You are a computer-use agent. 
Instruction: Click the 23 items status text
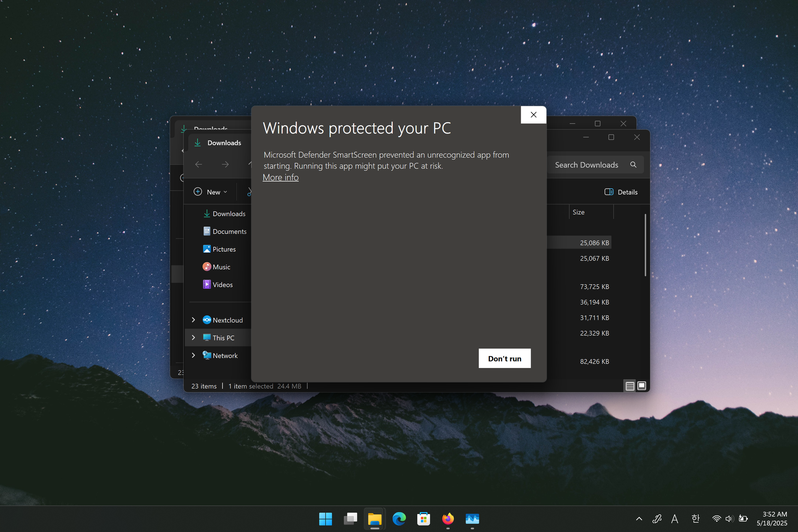pos(204,386)
